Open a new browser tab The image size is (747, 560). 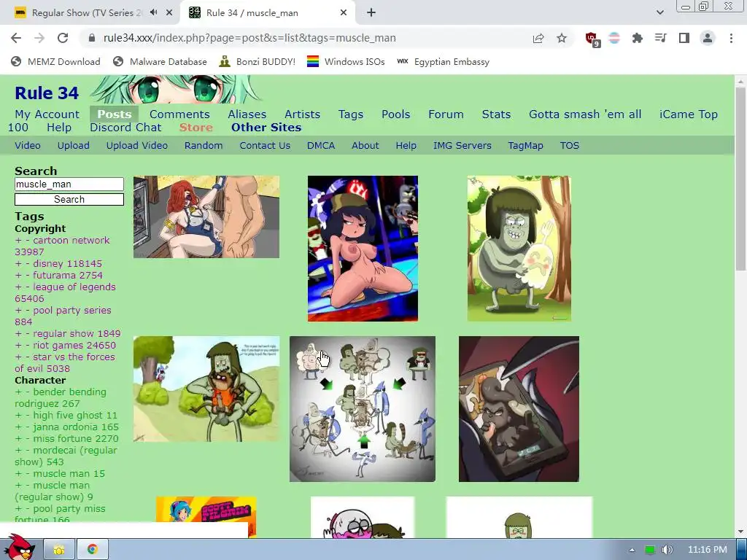click(x=371, y=13)
